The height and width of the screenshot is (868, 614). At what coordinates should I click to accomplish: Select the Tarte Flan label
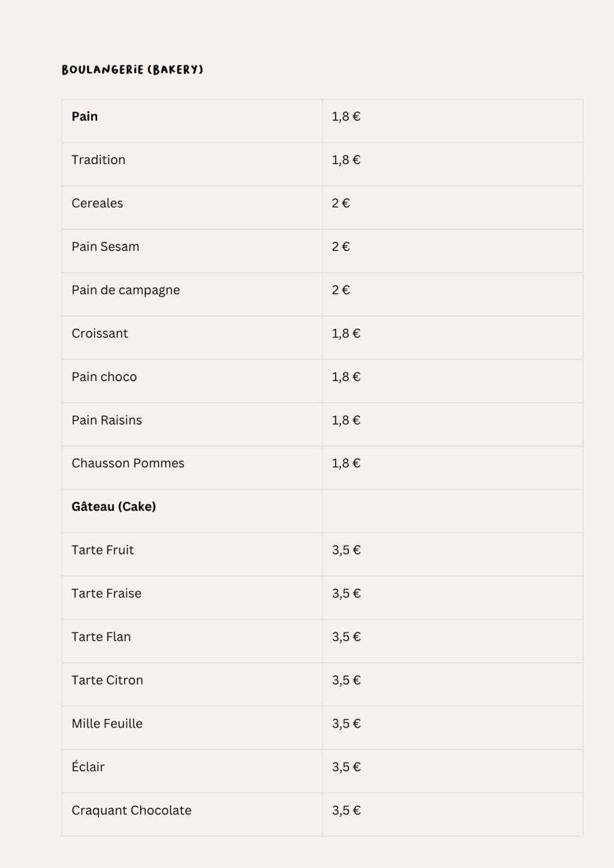[x=101, y=637]
